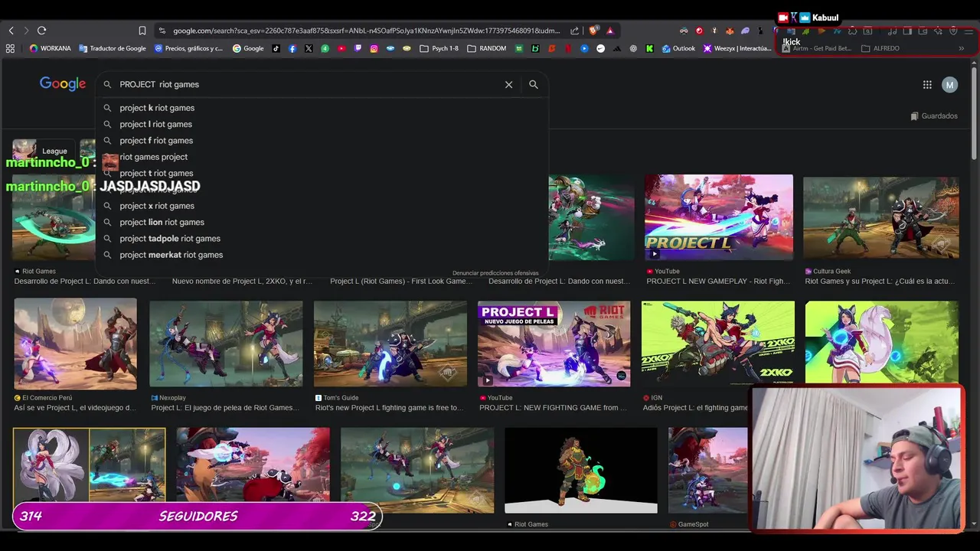The width and height of the screenshot is (980, 551).
Task: Open the Illaoi 3D model image result
Action: pyautogui.click(x=580, y=471)
